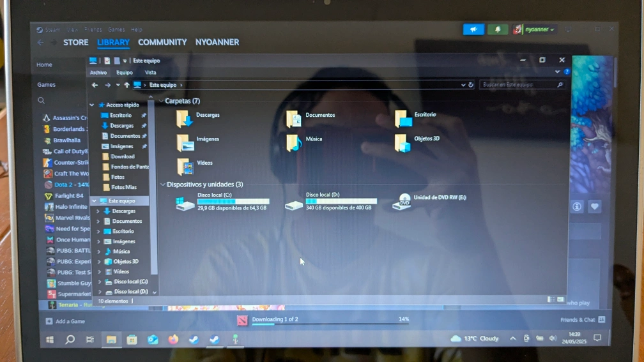Switch Explorer to details view icon
The width and height of the screenshot is (644, 362).
[551, 299]
